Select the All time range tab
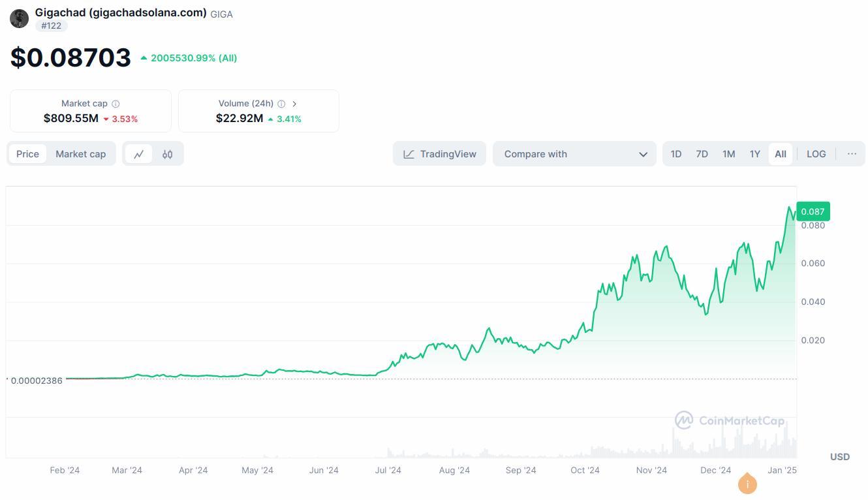Image resolution: width=868 pixels, height=500 pixels. [x=781, y=153]
